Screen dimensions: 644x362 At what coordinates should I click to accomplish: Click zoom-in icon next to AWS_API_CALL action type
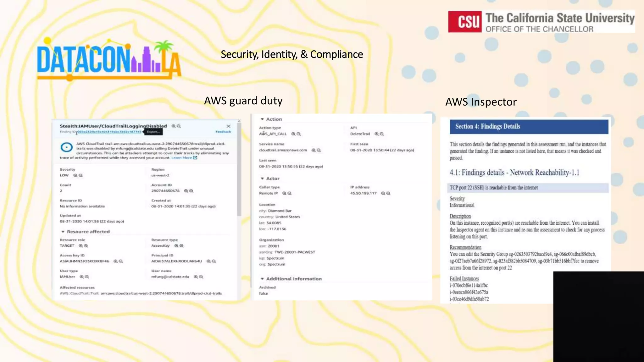[293, 134]
